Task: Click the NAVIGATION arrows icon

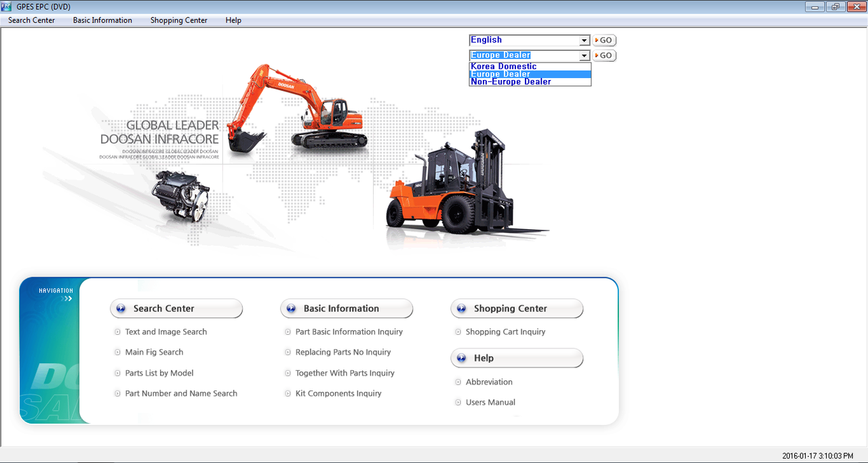Action: (65, 298)
